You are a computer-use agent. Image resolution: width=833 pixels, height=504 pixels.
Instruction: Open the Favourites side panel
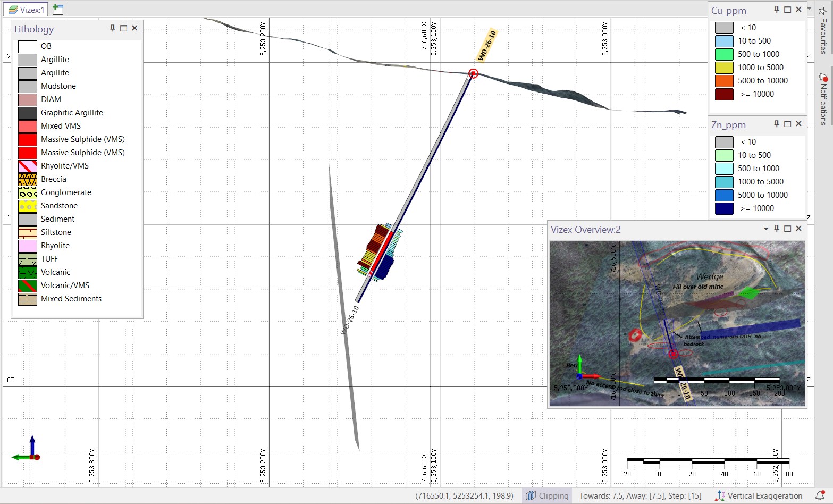click(823, 31)
